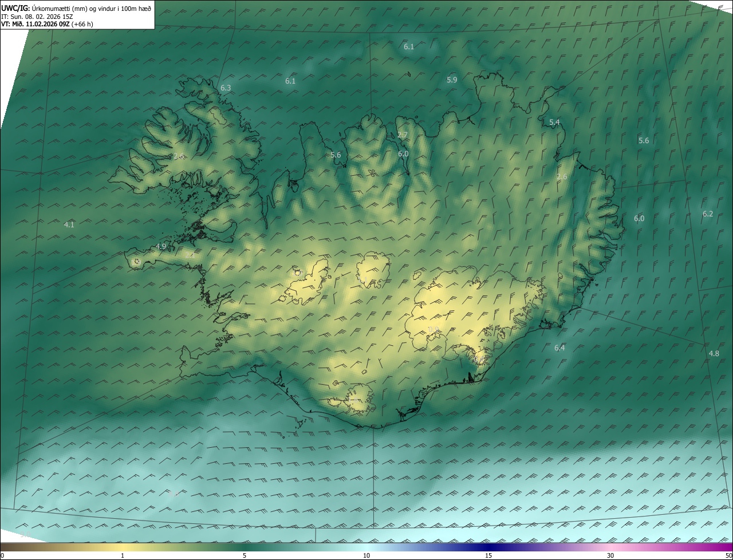Click the 4.9 value label near Snæfellsnes
The height and width of the screenshot is (560, 733).
coord(161,247)
